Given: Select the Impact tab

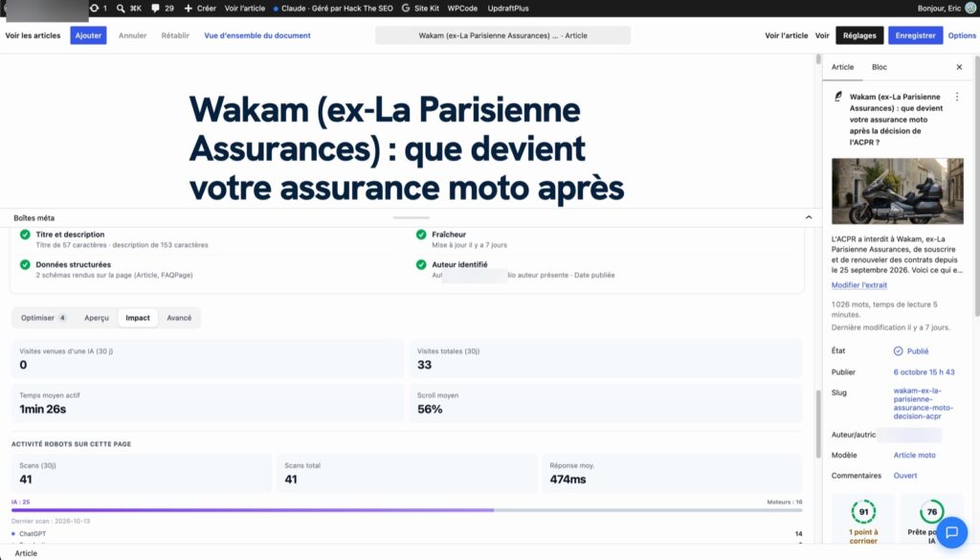Looking at the screenshot, I should (138, 318).
